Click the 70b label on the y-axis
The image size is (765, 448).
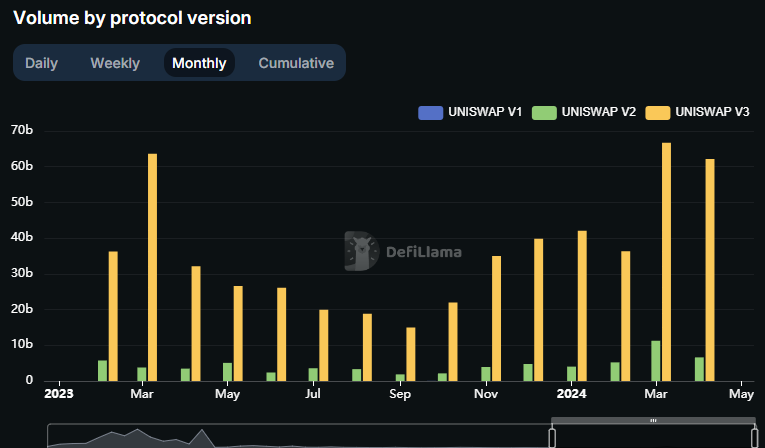22,130
